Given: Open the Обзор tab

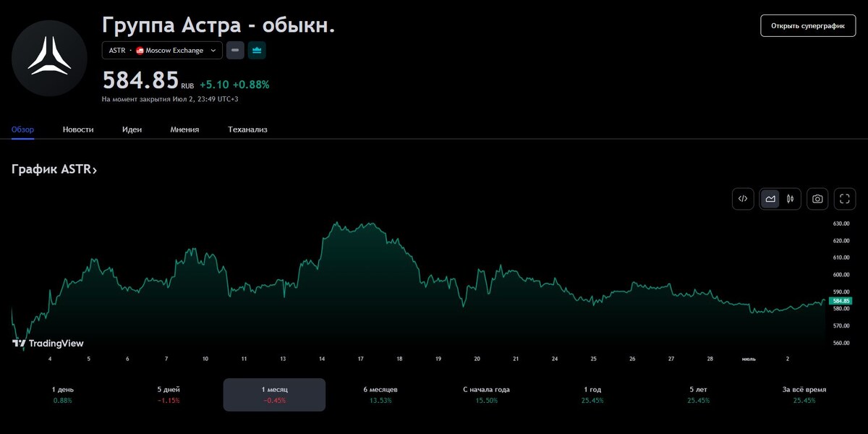Looking at the screenshot, I should [22, 129].
